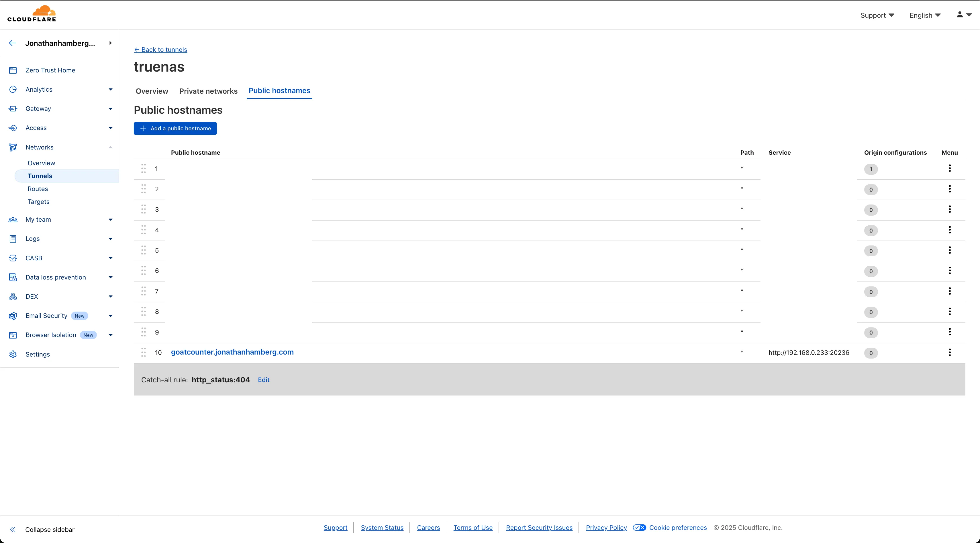Click the drag handle of row 10
Image resolution: width=980 pixels, height=543 pixels.
point(144,353)
